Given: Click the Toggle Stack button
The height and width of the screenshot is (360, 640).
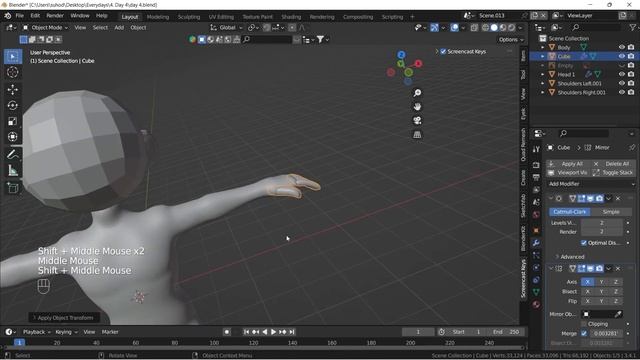Looking at the screenshot, I should (x=613, y=173).
